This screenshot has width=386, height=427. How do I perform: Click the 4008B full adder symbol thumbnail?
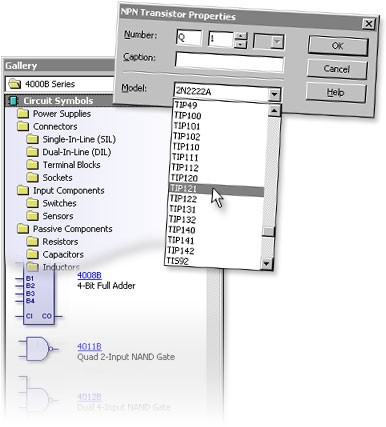39,294
